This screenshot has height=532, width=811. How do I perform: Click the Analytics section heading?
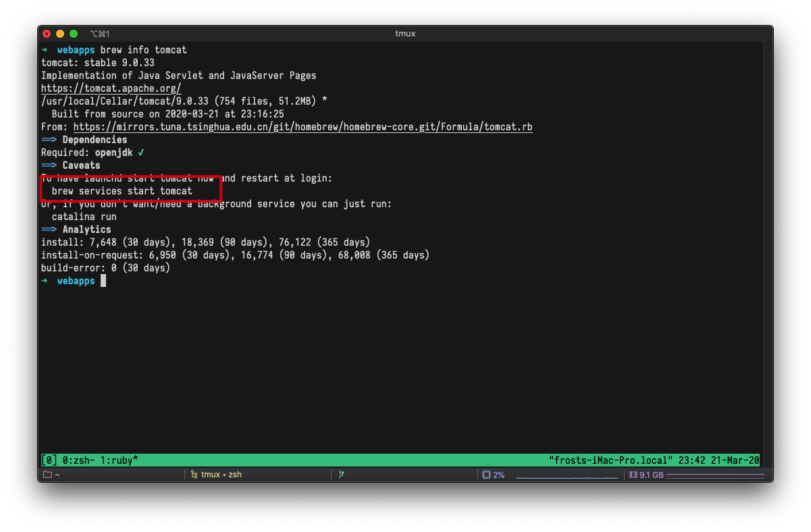tap(87, 230)
